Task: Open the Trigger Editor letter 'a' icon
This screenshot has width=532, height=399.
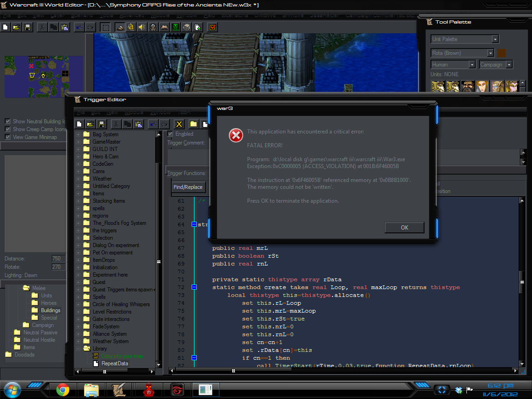Action: pyautogui.click(x=131, y=27)
